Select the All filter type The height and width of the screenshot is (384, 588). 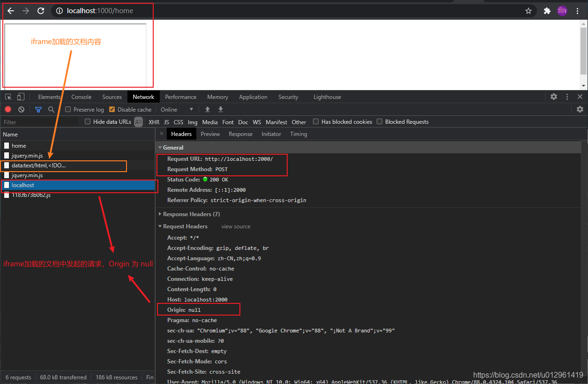tap(139, 122)
